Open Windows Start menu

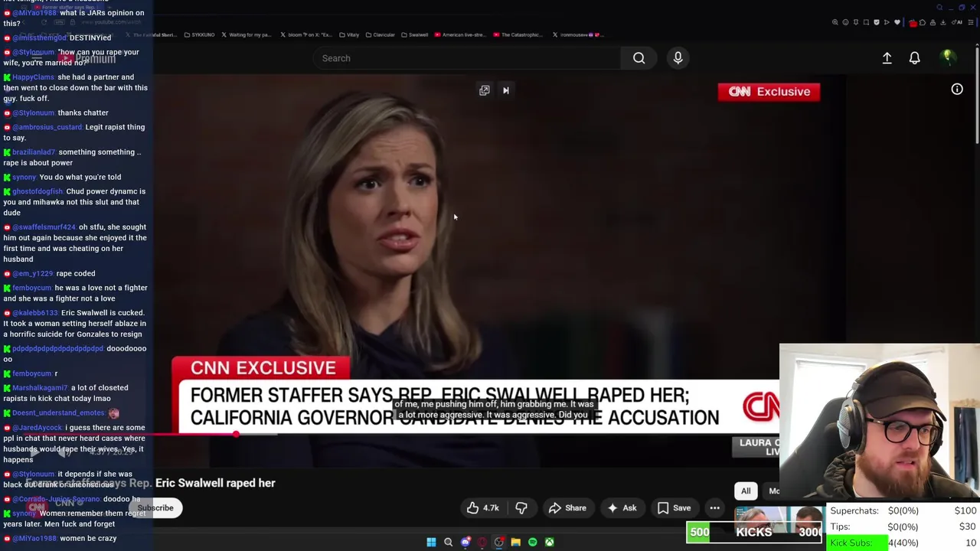click(x=431, y=542)
